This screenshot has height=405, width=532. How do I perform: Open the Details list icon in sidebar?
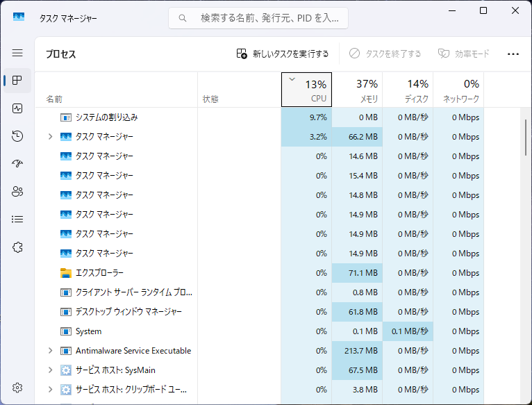pos(17,220)
